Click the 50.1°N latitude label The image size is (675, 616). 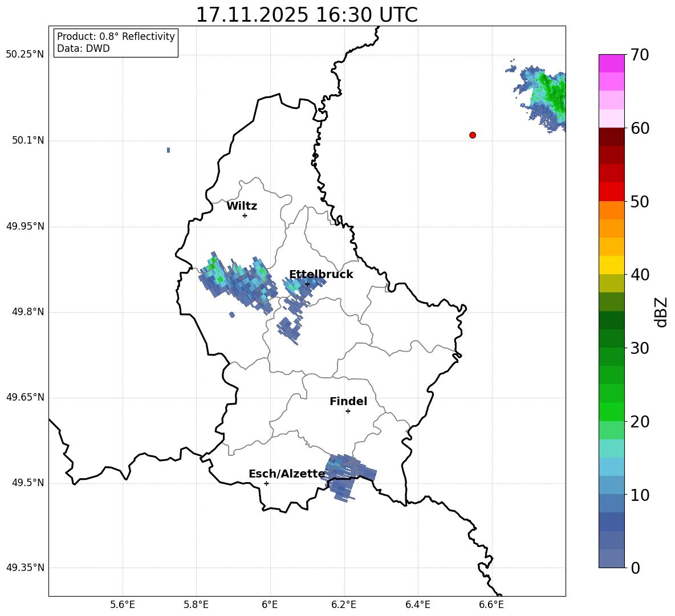pos(27,141)
